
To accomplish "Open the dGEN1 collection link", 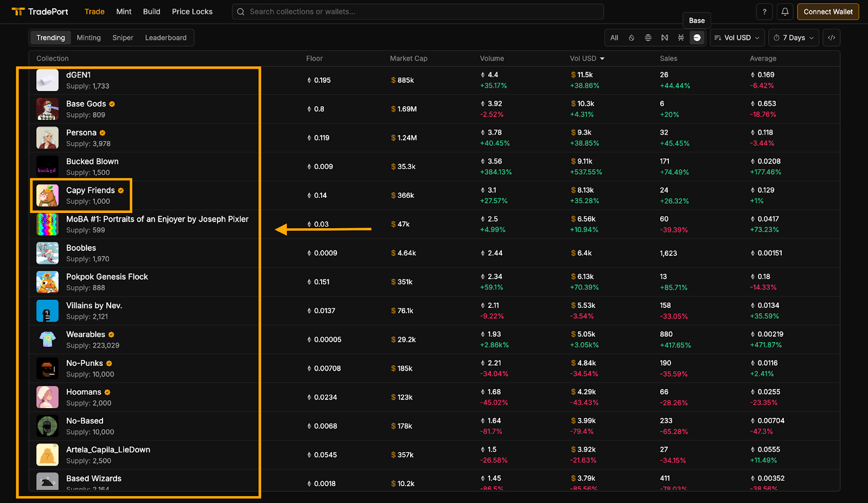I will pyautogui.click(x=78, y=75).
